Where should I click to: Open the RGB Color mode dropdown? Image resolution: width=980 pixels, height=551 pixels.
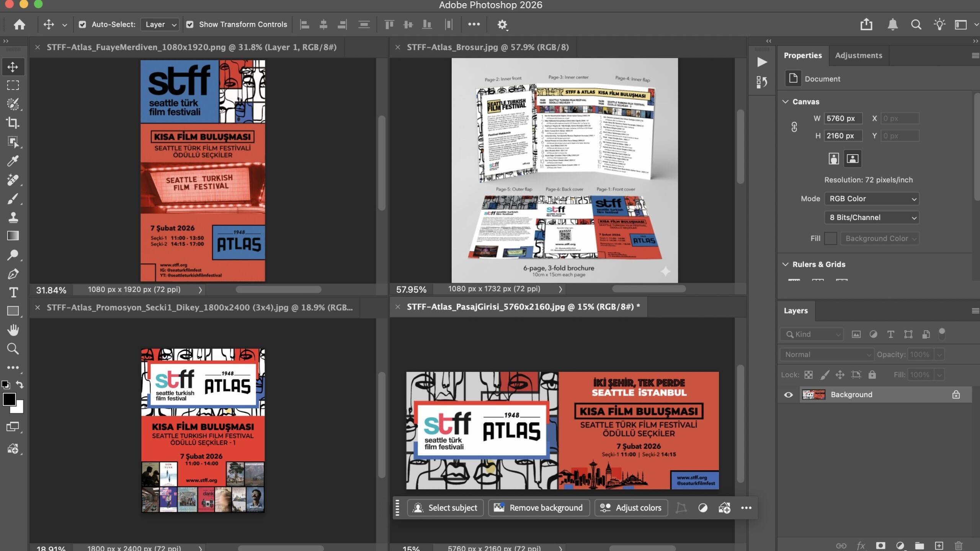(x=871, y=199)
